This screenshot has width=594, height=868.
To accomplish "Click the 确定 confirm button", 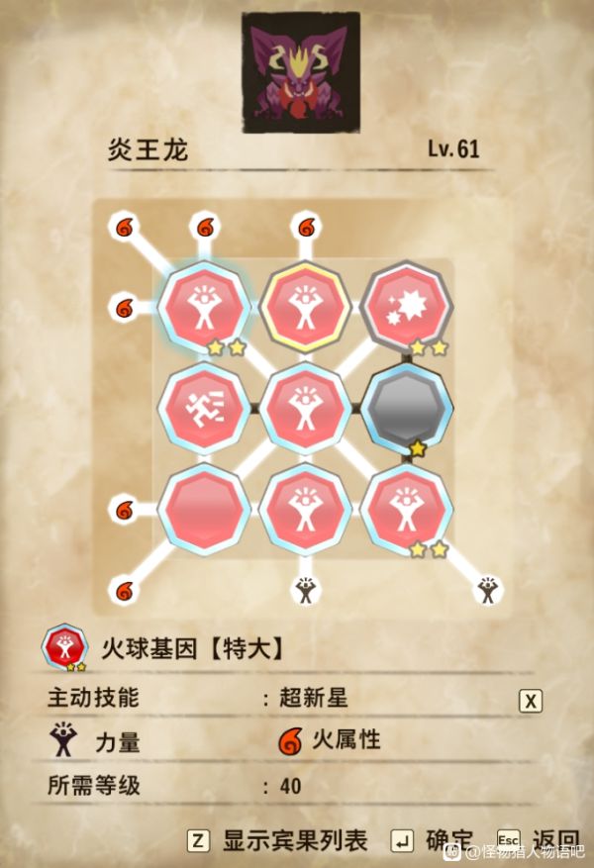I will click(x=433, y=841).
